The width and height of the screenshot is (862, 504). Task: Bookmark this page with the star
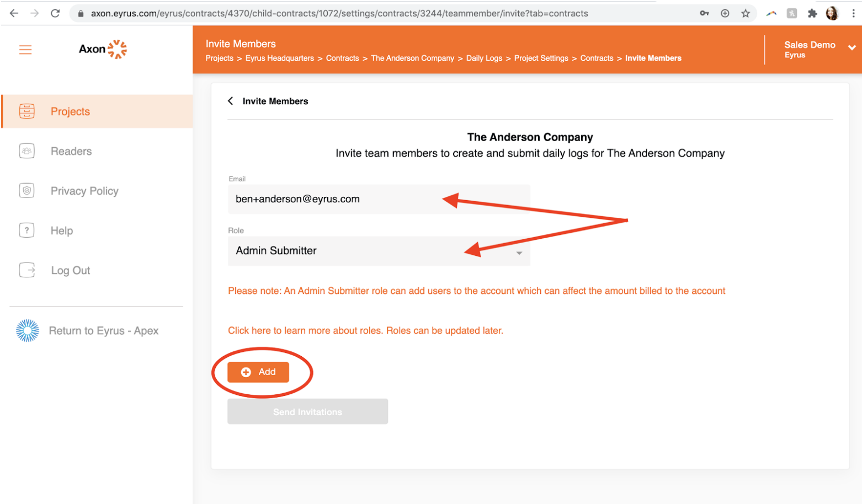click(746, 13)
